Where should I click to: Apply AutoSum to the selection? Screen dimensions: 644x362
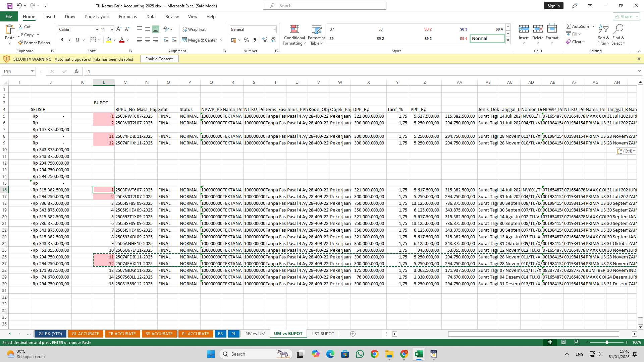(578, 26)
